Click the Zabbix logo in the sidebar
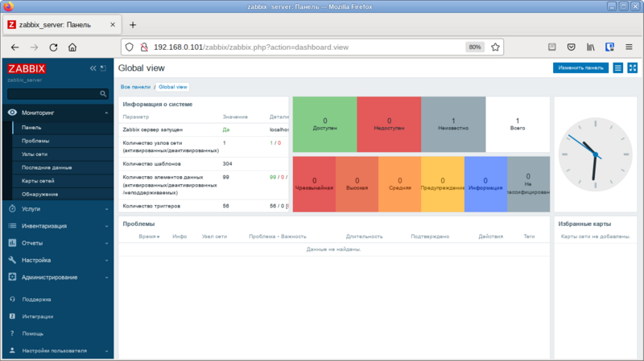Image resolution: width=644 pixels, height=361 pixels. (x=27, y=68)
